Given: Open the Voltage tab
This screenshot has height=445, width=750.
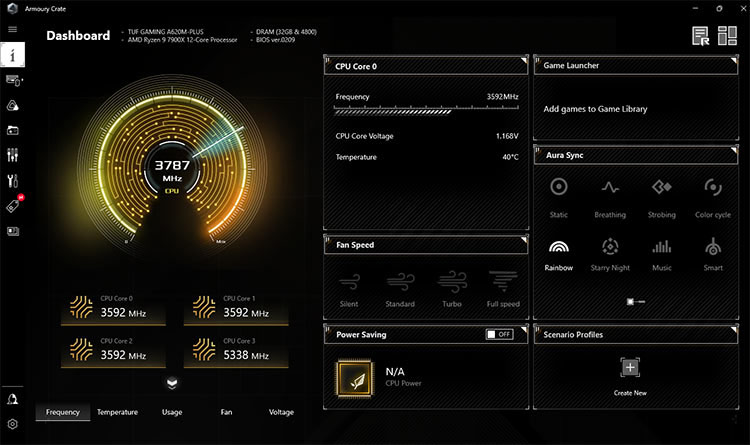Looking at the screenshot, I should pos(281,412).
